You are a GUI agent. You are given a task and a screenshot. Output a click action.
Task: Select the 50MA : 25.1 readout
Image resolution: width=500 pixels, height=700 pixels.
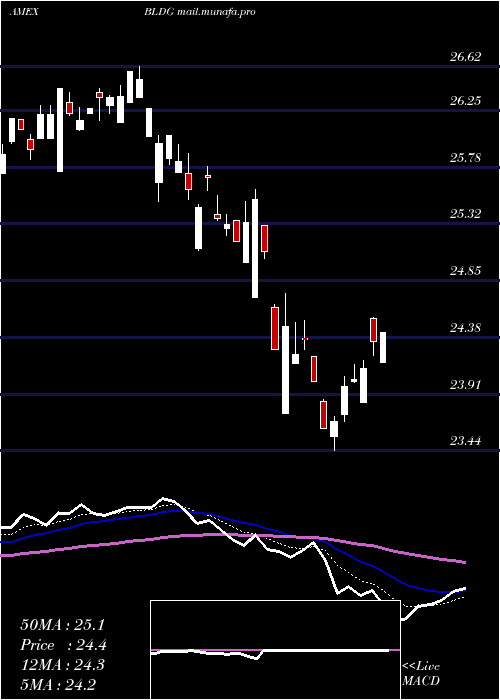point(62,625)
